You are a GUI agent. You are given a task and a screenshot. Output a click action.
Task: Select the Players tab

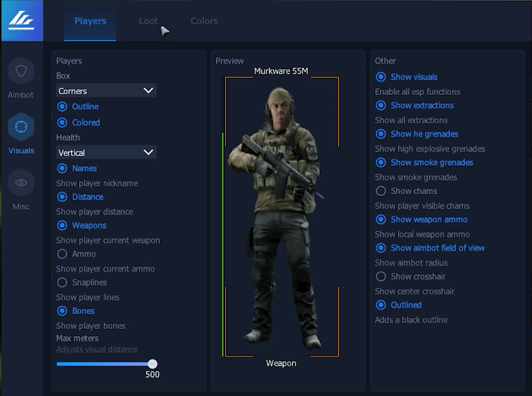[x=90, y=21]
